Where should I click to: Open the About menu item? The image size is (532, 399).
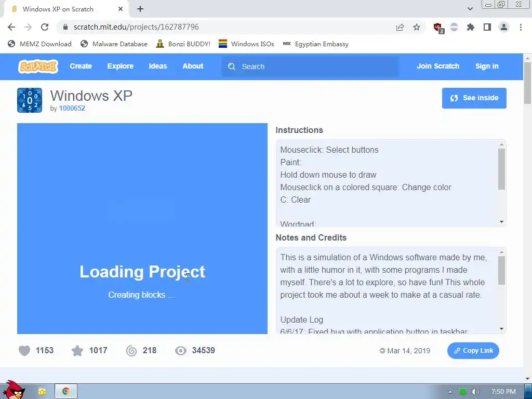click(x=193, y=66)
